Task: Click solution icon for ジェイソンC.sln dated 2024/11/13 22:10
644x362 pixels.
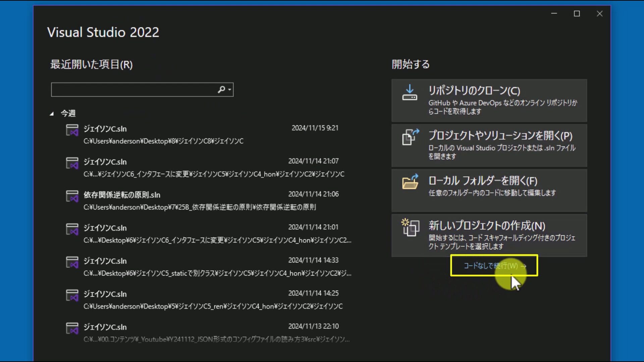Action: [x=72, y=328]
